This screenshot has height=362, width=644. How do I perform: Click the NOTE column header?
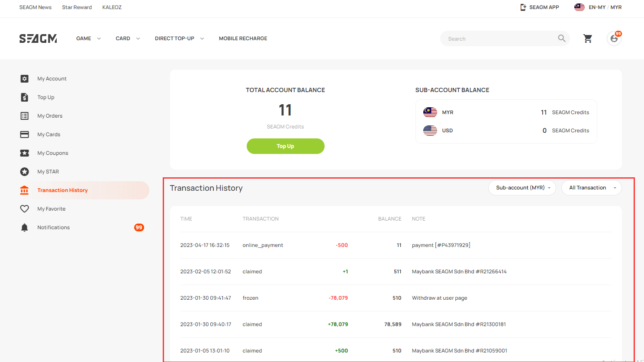click(x=419, y=219)
